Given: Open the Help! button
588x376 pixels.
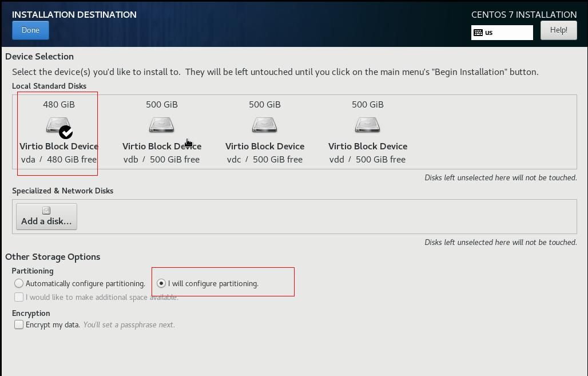Looking at the screenshot, I should click(x=558, y=30).
